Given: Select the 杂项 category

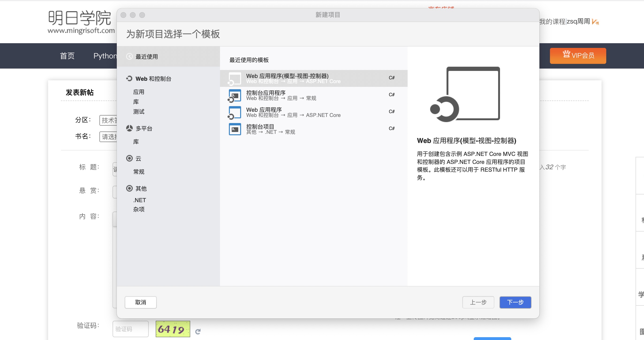Looking at the screenshot, I should [x=139, y=209].
